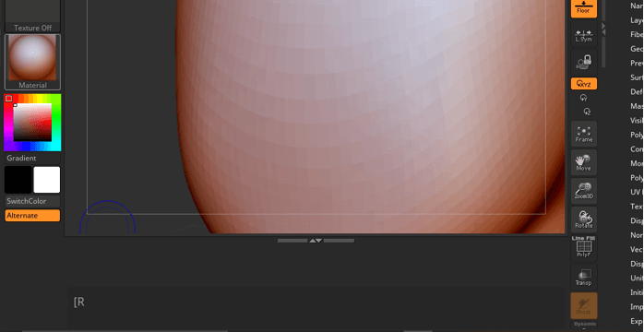Screen dimensions: 644x332
Task: Select the Y axis rotation icon
Action: (x=584, y=98)
